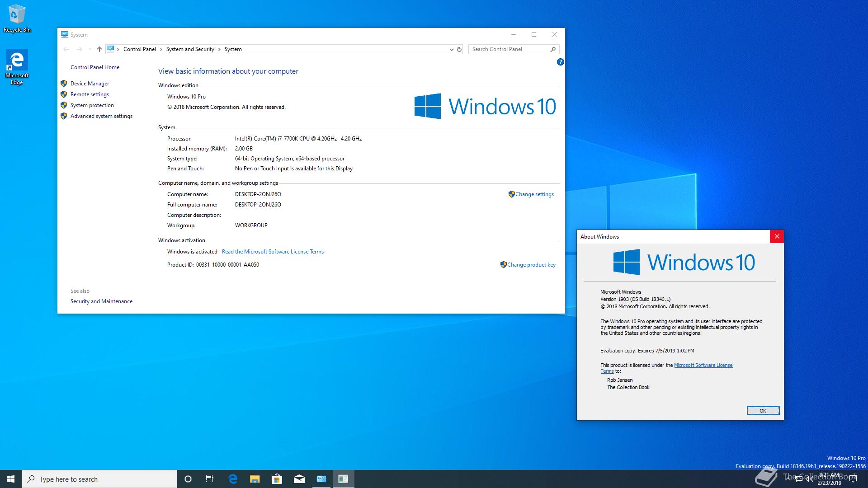868x488 pixels.
Task: Open Mail app from taskbar
Action: tap(299, 479)
